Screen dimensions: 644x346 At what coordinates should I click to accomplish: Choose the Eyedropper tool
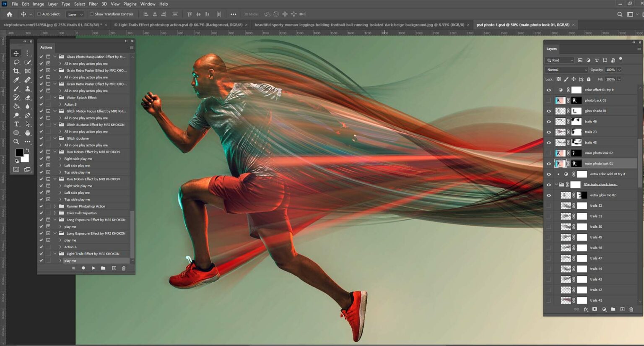[x=17, y=80]
